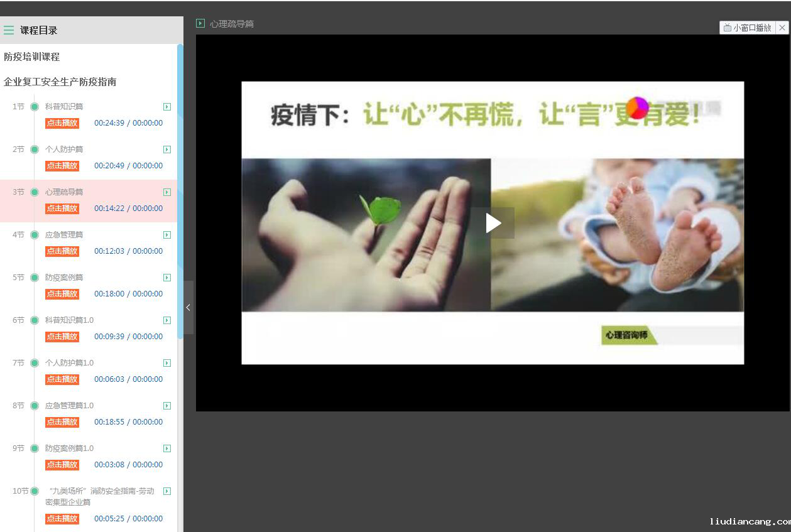Viewport: 791px width, 532px height.
Task: Open 企业复工安全生产防疫指南 course heading
Action: coord(60,82)
